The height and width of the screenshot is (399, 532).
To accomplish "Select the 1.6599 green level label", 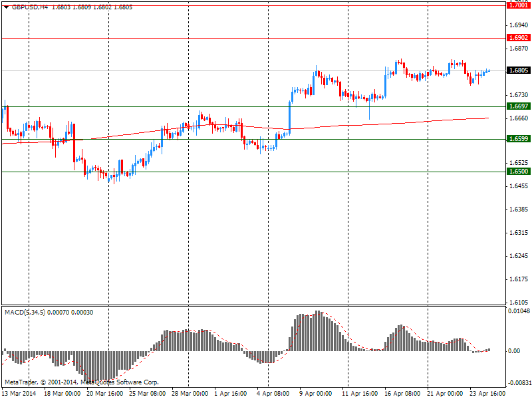I will point(519,139).
